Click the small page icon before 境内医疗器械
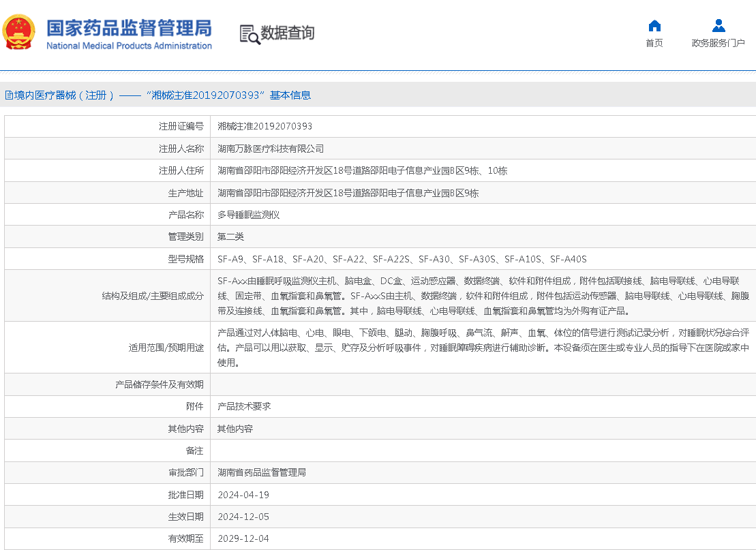The image size is (756, 550). click(10, 95)
